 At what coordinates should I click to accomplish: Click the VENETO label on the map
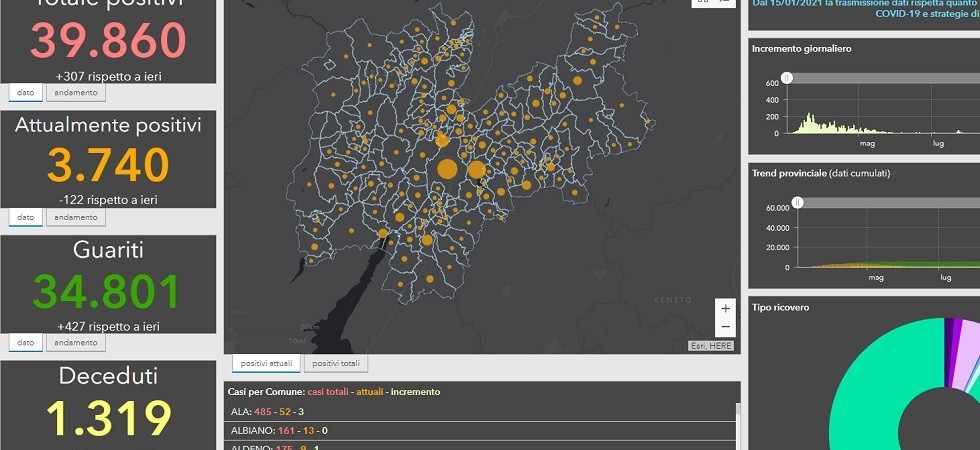point(673,300)
